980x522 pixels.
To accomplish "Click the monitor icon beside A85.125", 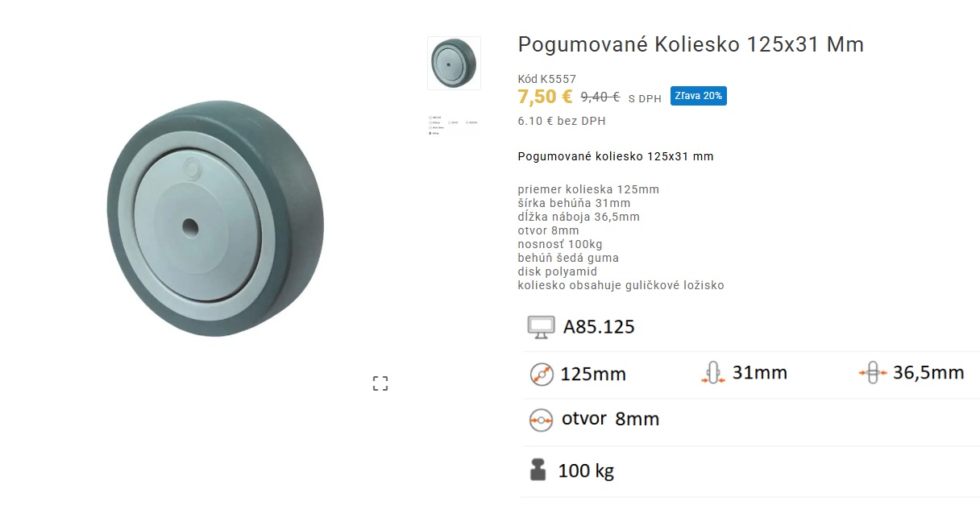I will (x=542, y=326).
